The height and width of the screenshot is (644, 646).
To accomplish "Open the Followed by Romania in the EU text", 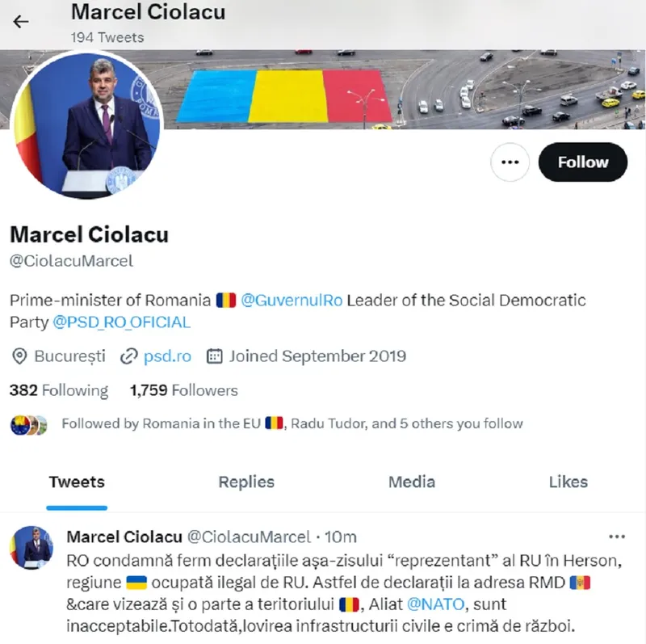I will click(292, 423).
